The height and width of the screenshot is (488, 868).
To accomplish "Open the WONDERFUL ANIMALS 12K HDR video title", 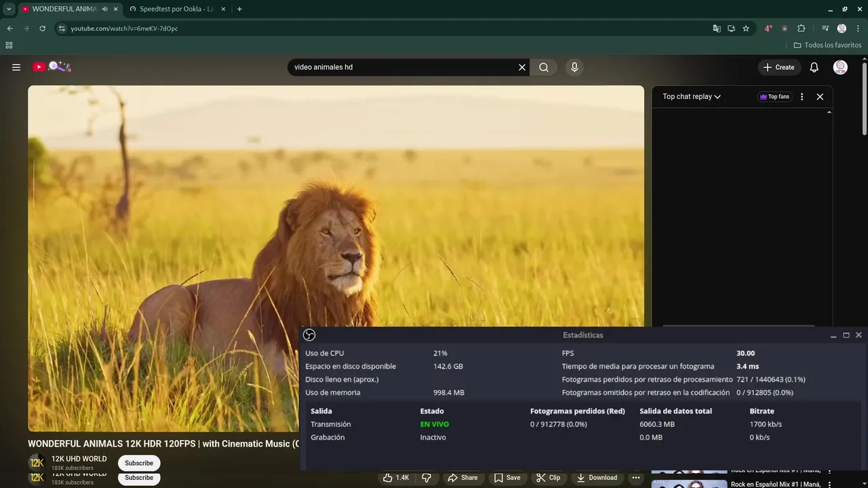I will click(163, 444).
